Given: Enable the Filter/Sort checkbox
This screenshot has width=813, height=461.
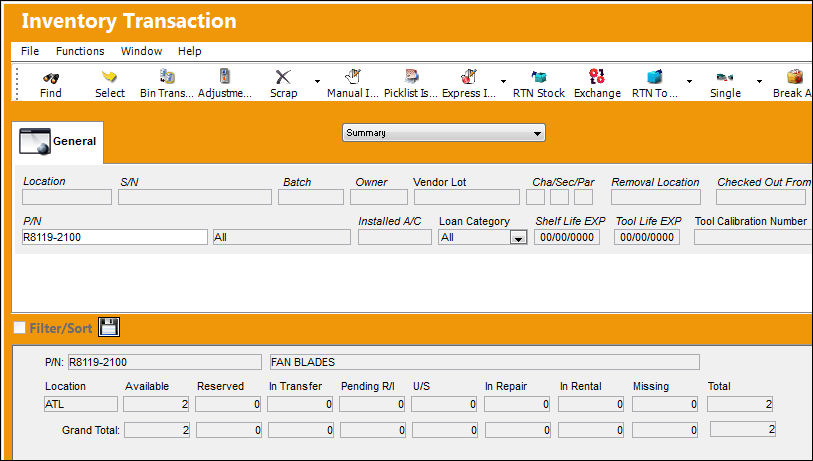Looking at the screenshot, I should coord(19,328).
